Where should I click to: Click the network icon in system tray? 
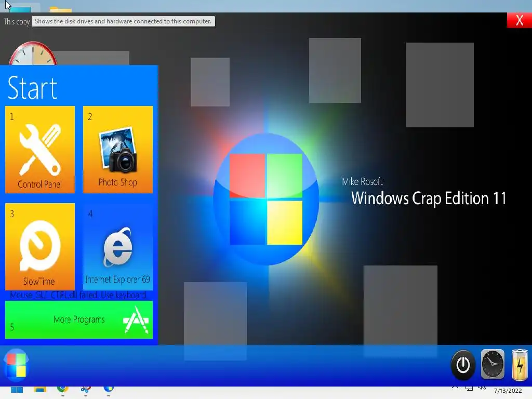coord(469,388)
